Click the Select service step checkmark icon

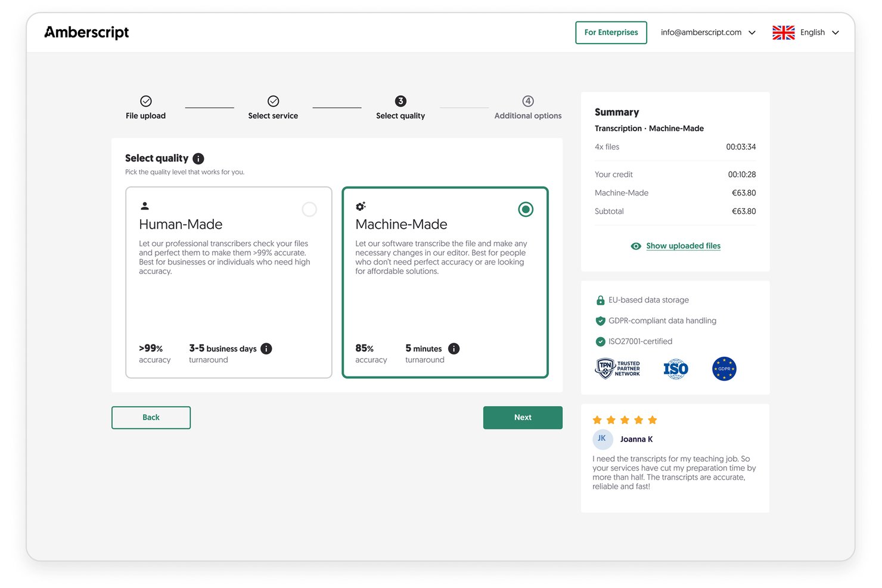274,101
